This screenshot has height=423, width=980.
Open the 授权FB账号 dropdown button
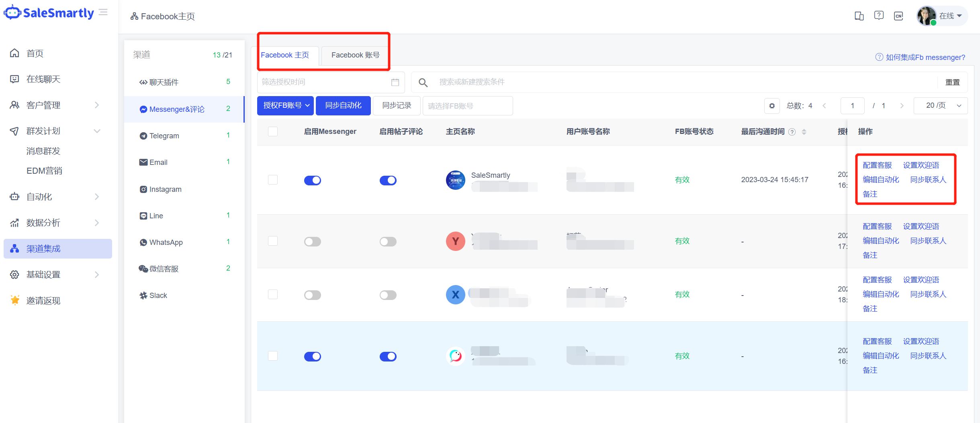(285, 105)
